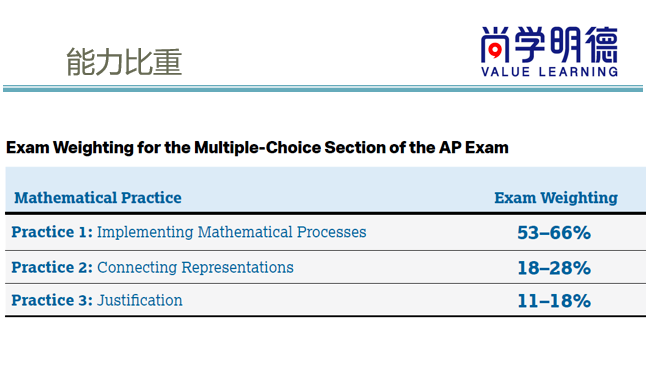The height and width of the screenshot is (377, 646).
Task: Click the Chinese characters 尚学明德 in logo
Action: point(549,44)
